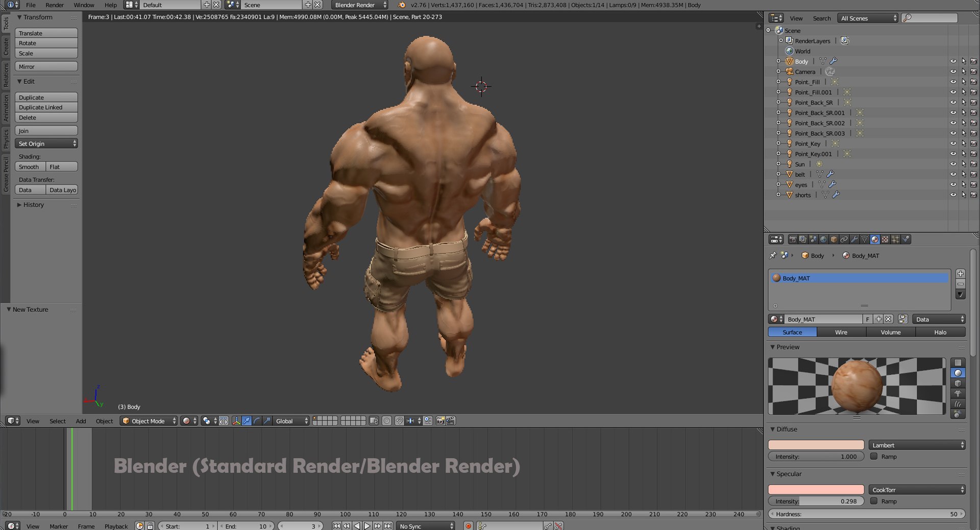Toggle material nodes button beside Data
The width and height of the screenshot is (980, 530).
coord(902,319)
